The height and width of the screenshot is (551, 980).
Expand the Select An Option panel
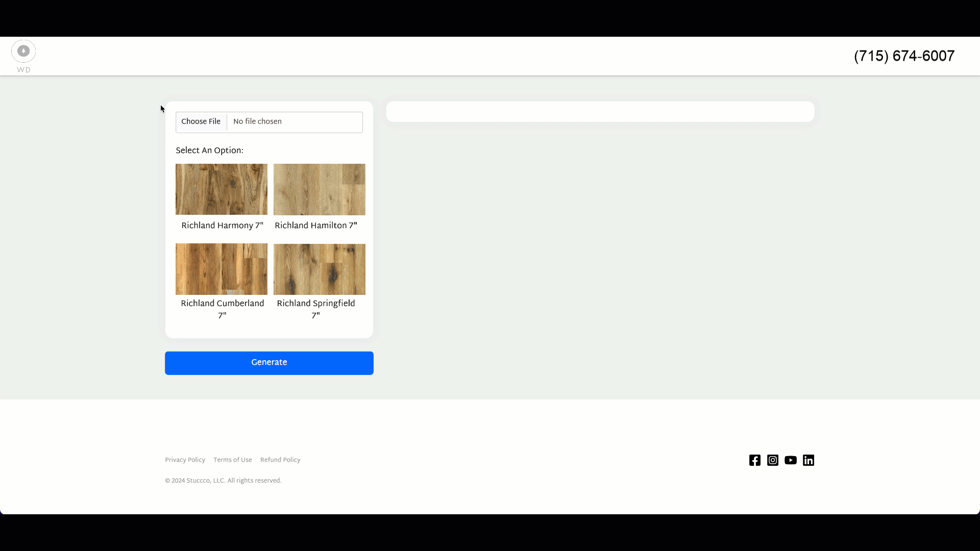[x=209, y=151]
